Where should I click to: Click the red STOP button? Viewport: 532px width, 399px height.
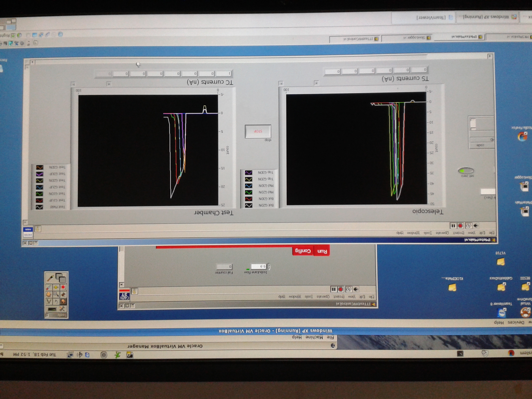pos(258,131)
